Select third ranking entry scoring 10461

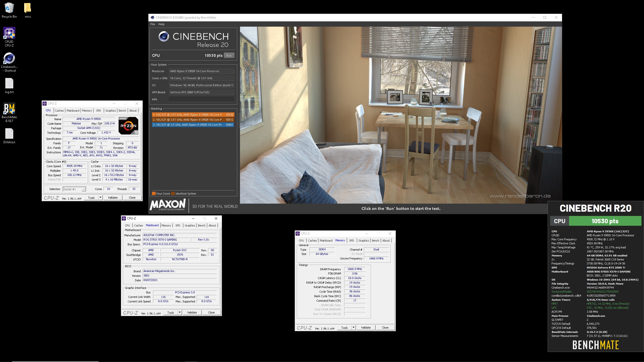[x=193, y=125]
